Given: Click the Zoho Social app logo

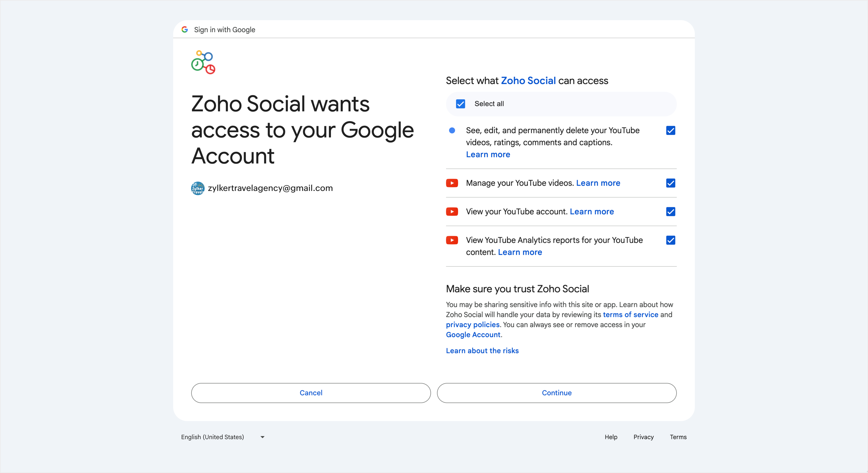Looking at the screenshot, I should click(x=203, y=62).
